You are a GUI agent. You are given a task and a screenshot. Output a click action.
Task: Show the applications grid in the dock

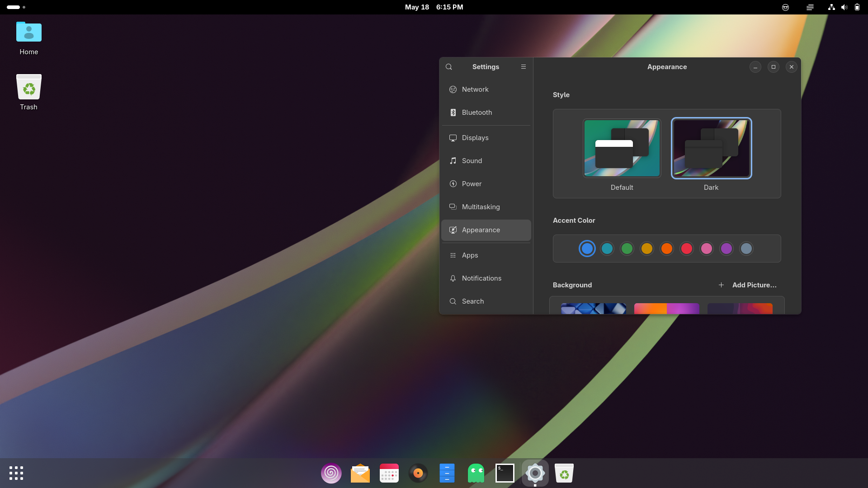(x=16, y=473)
